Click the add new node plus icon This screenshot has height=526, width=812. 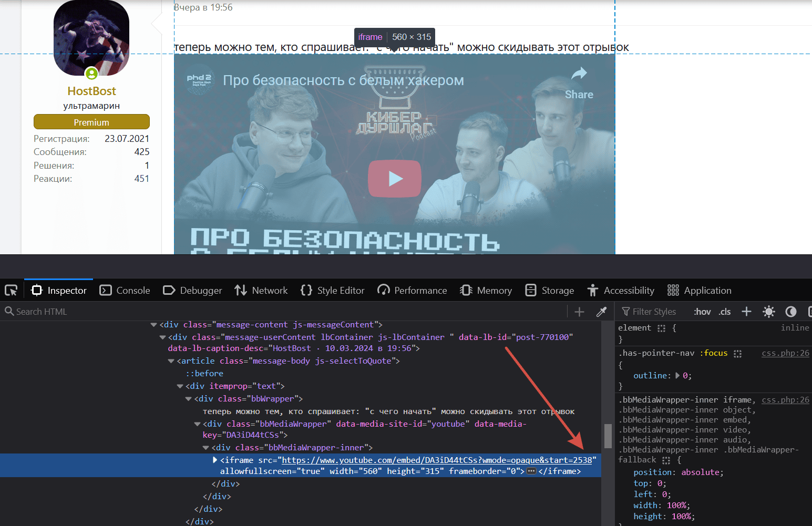coord(579,312)
